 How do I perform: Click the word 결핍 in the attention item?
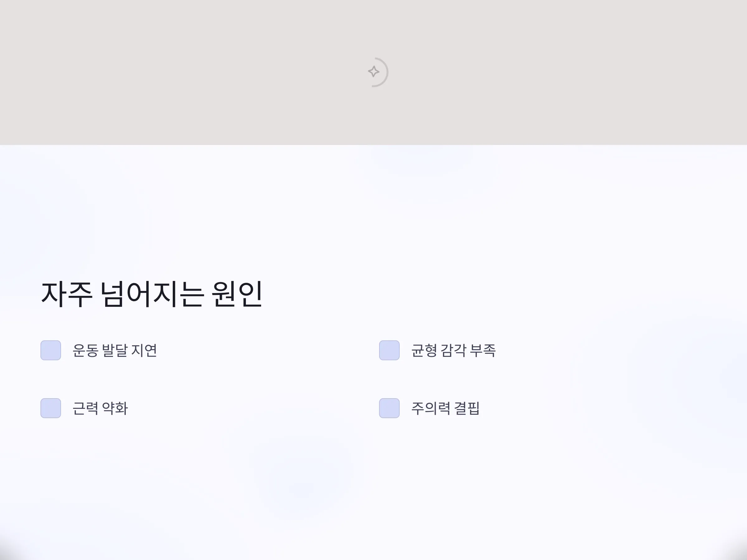467,408
